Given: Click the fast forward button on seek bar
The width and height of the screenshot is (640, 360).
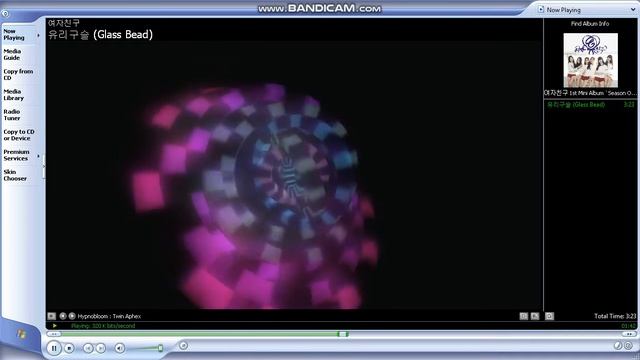Looking at the screenshot, I should [x=629, y=334].
